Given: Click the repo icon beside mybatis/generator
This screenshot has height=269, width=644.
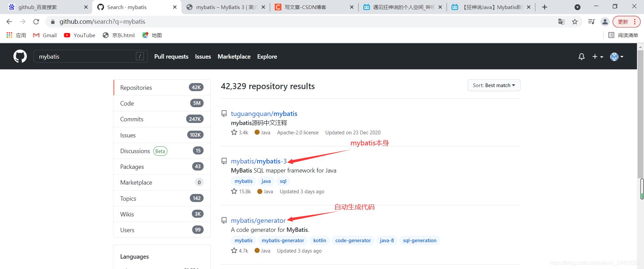Looking at the screenshot, I should 224,220.
